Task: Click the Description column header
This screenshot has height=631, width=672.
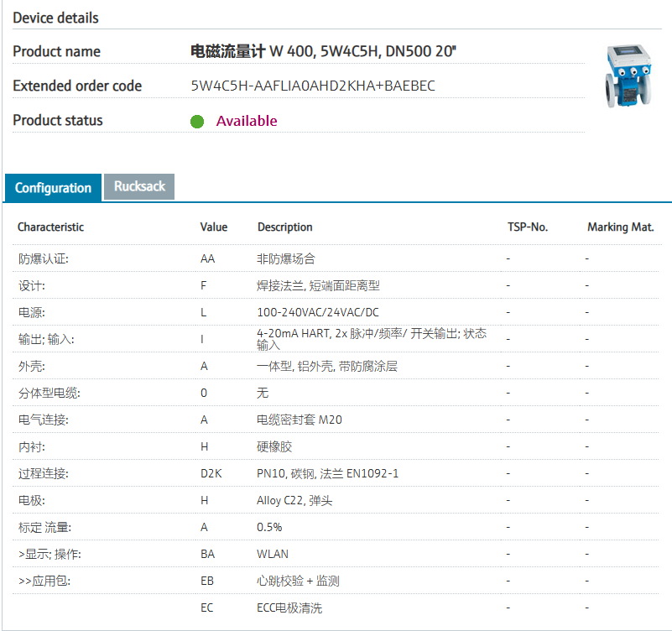Action: click(284, 227)
